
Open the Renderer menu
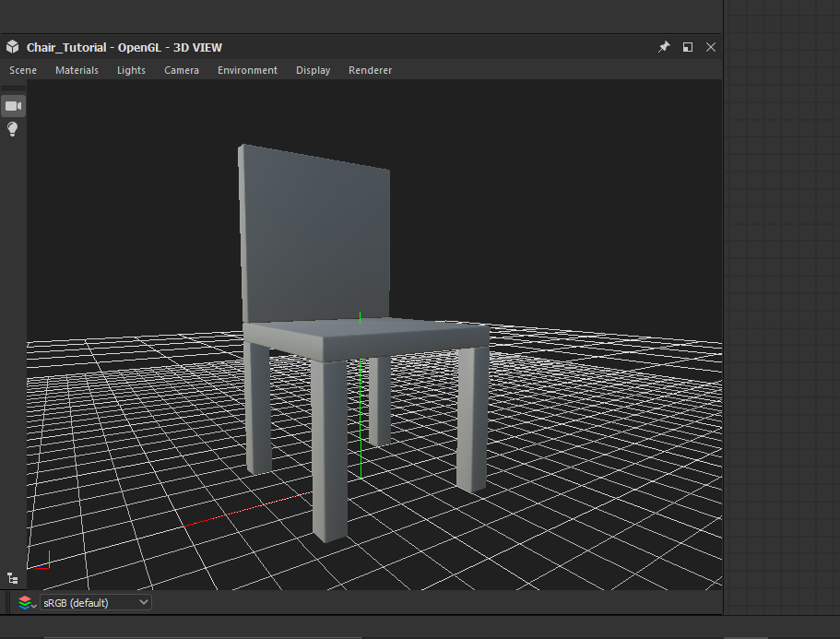(370, 70)
